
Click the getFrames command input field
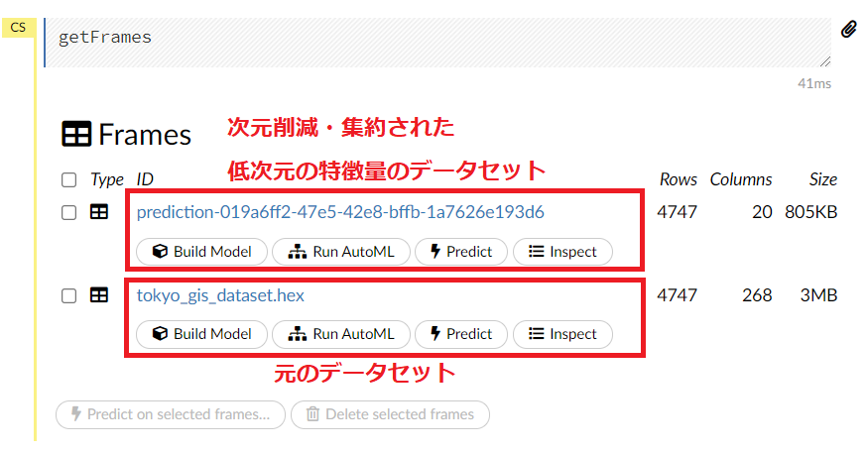pos(436,40)
